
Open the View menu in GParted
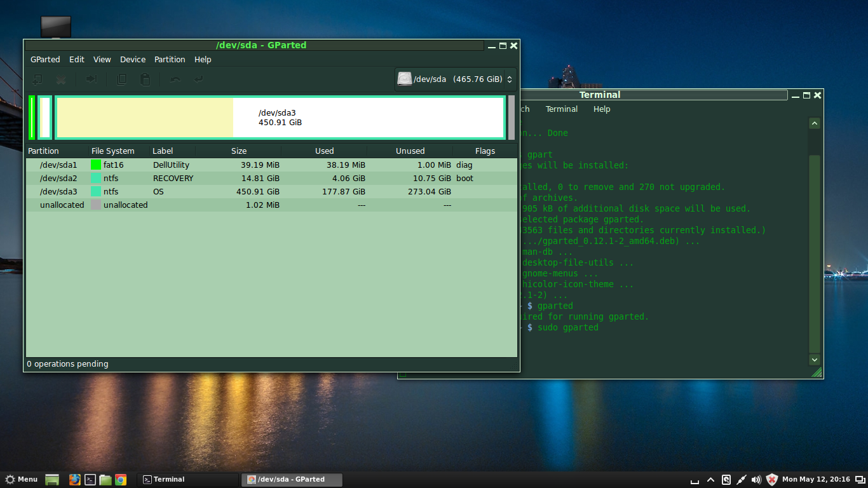pyautogui.click(x=102, y=59)
